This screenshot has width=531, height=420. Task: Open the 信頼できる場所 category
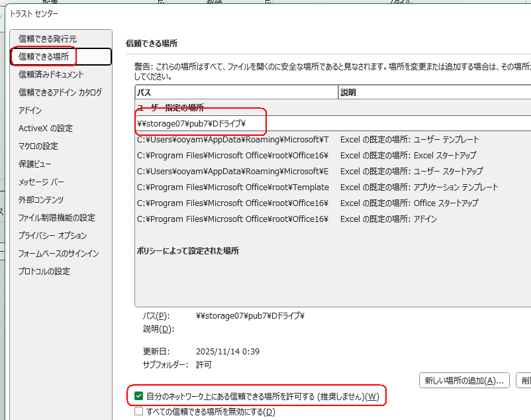click(44, 57)
